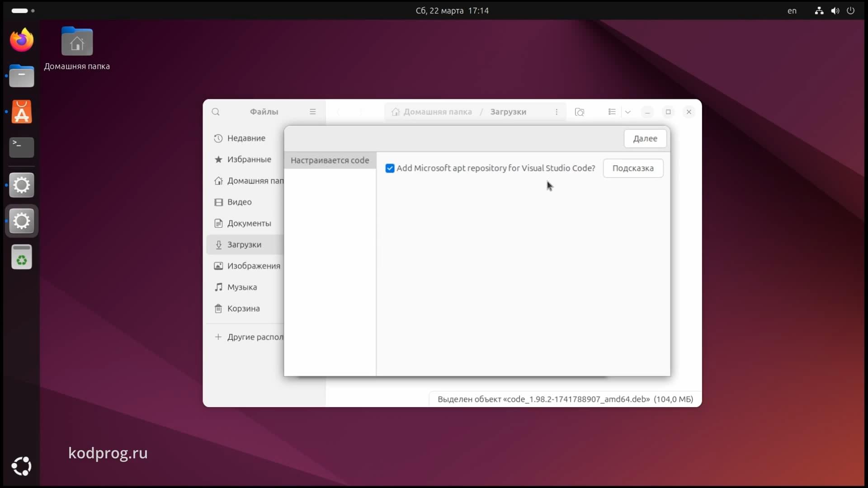Viewport: 868px width, 488px height.
Task: Click the selected code deb file status text
Action: click(565, 399)
